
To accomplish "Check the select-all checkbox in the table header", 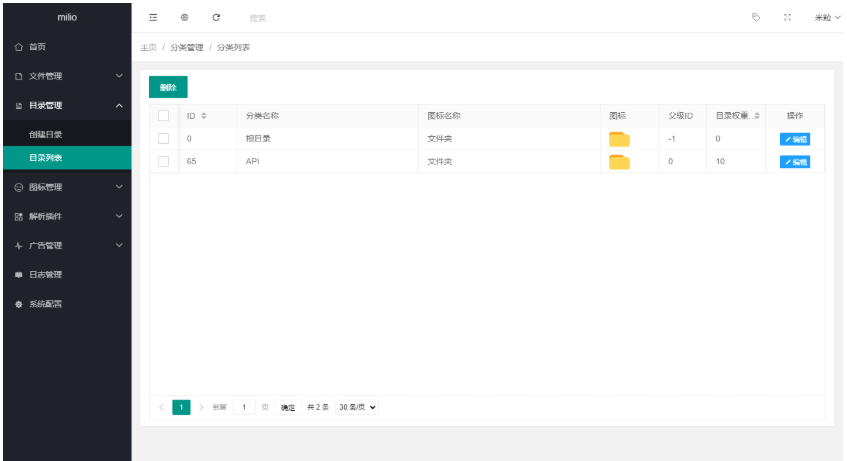I will pos(164,116).
